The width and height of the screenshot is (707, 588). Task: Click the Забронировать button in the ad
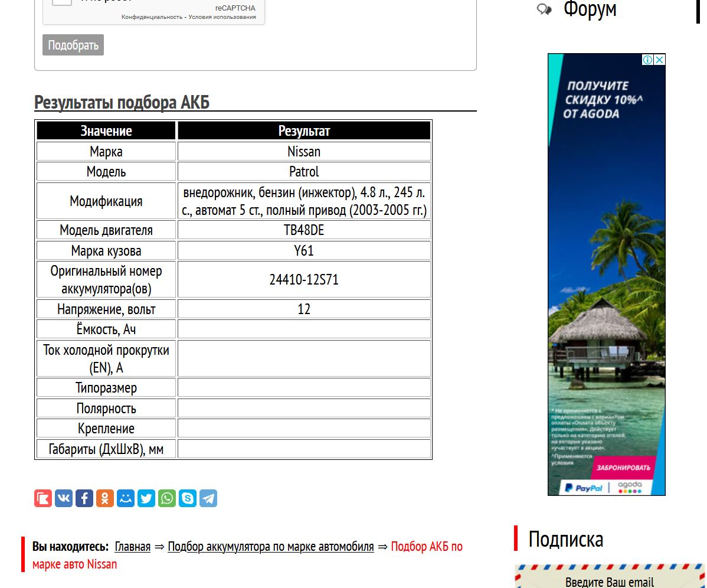click(623, 468)
